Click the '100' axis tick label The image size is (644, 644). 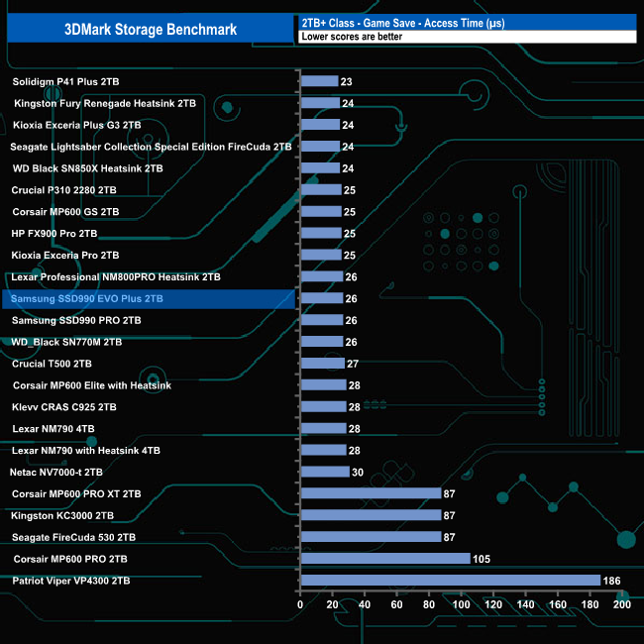click(461, 604)
